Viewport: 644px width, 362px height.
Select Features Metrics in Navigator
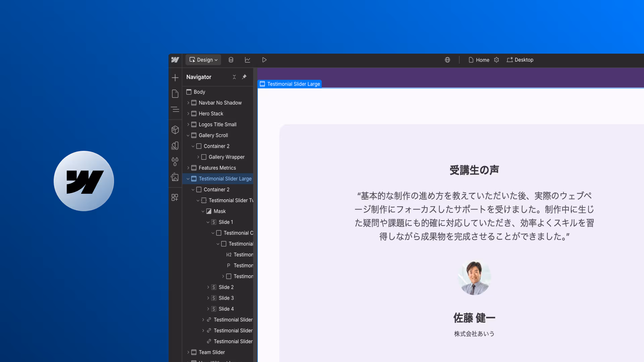click(217, 168)
